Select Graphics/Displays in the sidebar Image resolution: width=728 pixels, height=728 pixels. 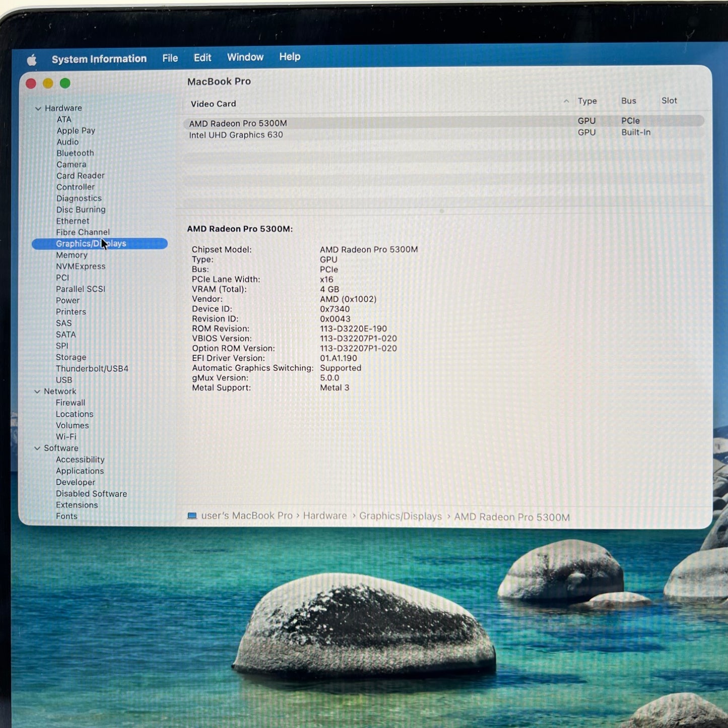(x=100, y=244)
